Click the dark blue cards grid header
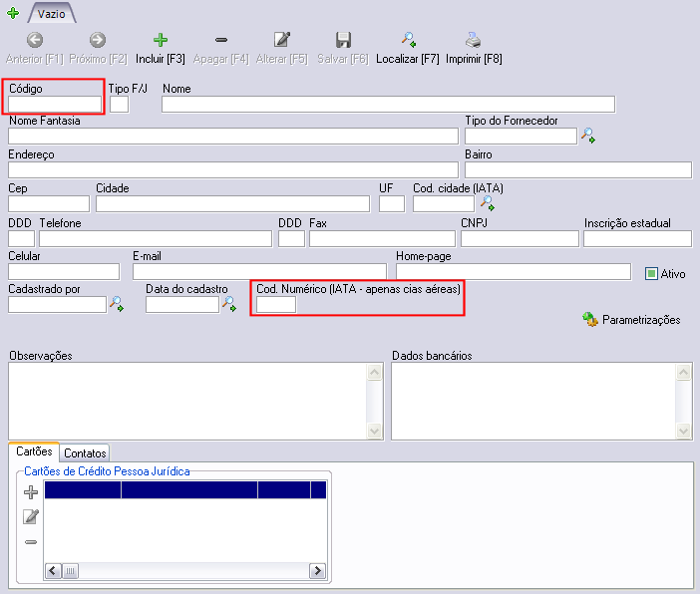The height and width of the screenshot is (594, 700). tap(185, 489)
